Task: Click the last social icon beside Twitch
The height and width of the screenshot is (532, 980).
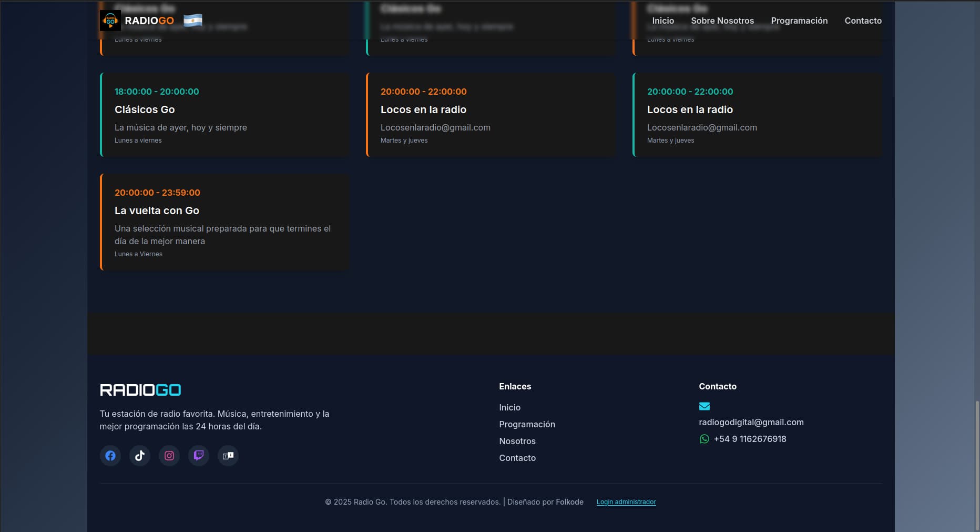Action: pyautogui.click(x=228, y=456)
